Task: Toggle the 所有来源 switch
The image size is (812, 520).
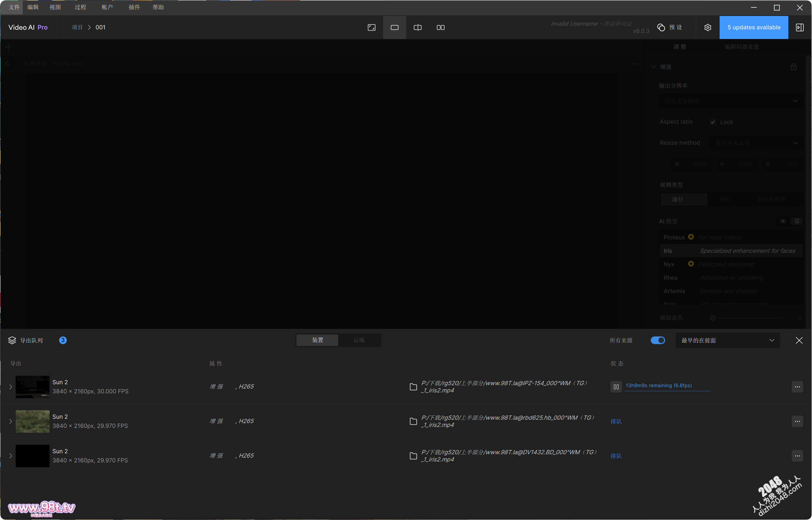Action: [x=658, y=340]
